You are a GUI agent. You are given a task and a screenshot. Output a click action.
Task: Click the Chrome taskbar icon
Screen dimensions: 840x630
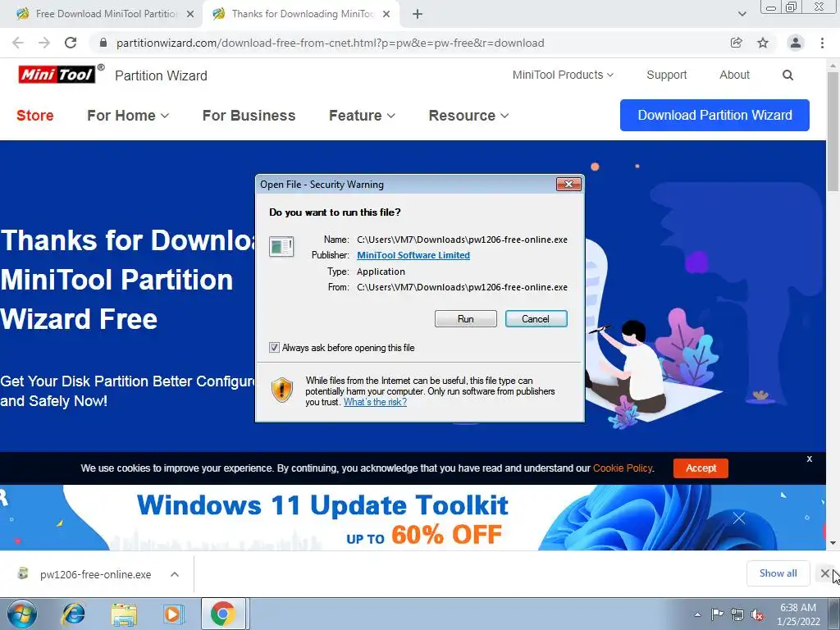point(223,614)
